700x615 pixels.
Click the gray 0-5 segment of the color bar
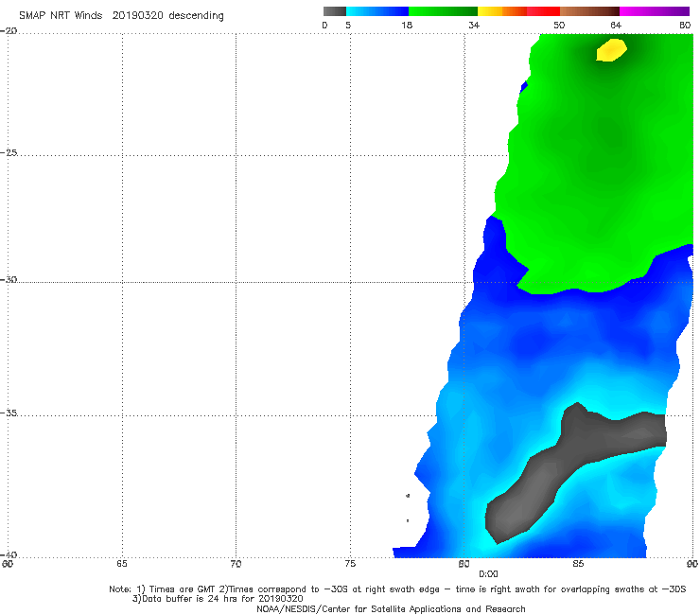pos(334,11)
